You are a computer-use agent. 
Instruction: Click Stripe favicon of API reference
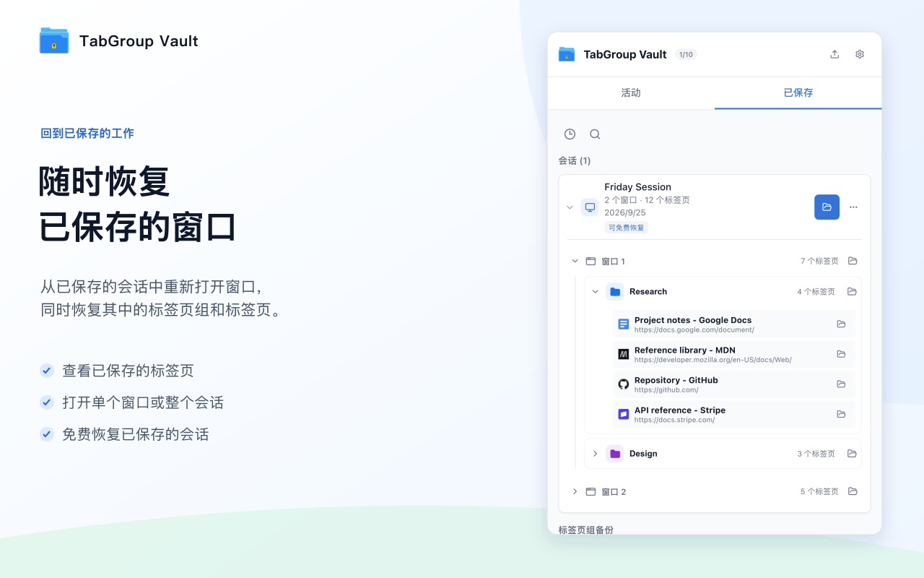pos(624,414)
